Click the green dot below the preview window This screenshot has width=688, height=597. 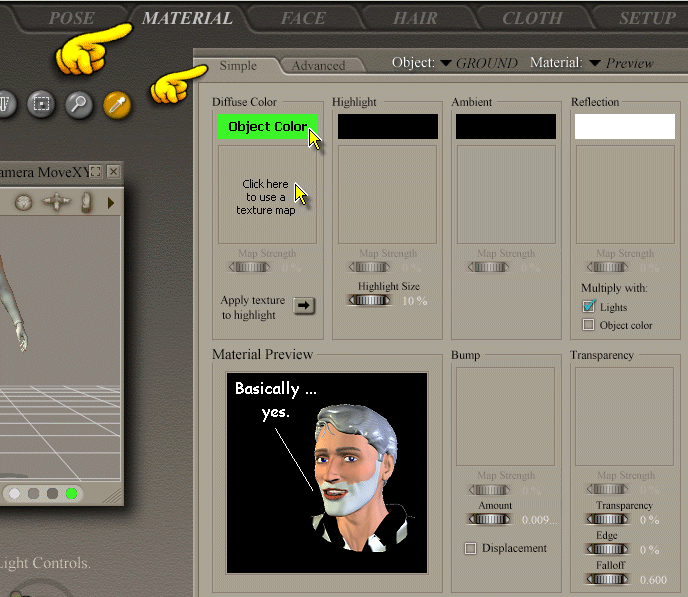coord(72,493)
